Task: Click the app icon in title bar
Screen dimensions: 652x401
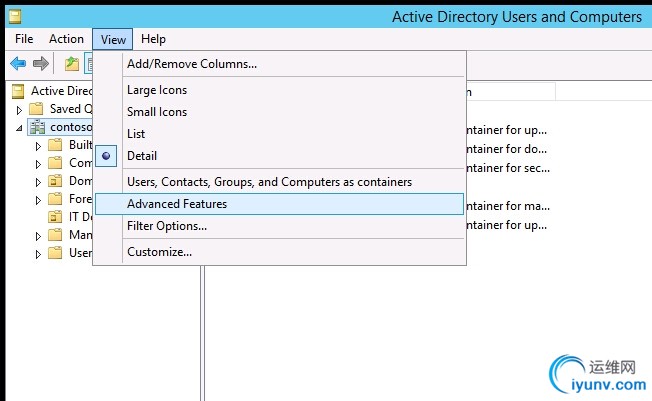Action: pos(15,17)
